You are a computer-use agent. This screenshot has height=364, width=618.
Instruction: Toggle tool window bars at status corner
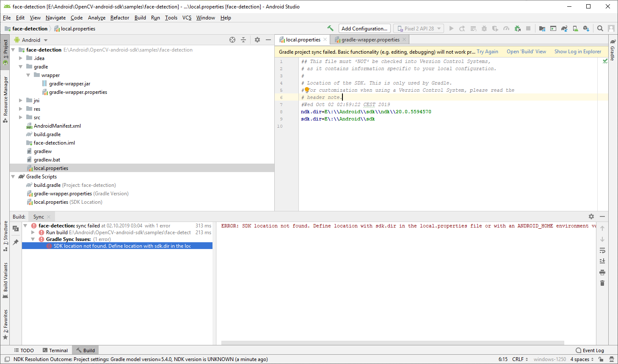pos(7,359)
